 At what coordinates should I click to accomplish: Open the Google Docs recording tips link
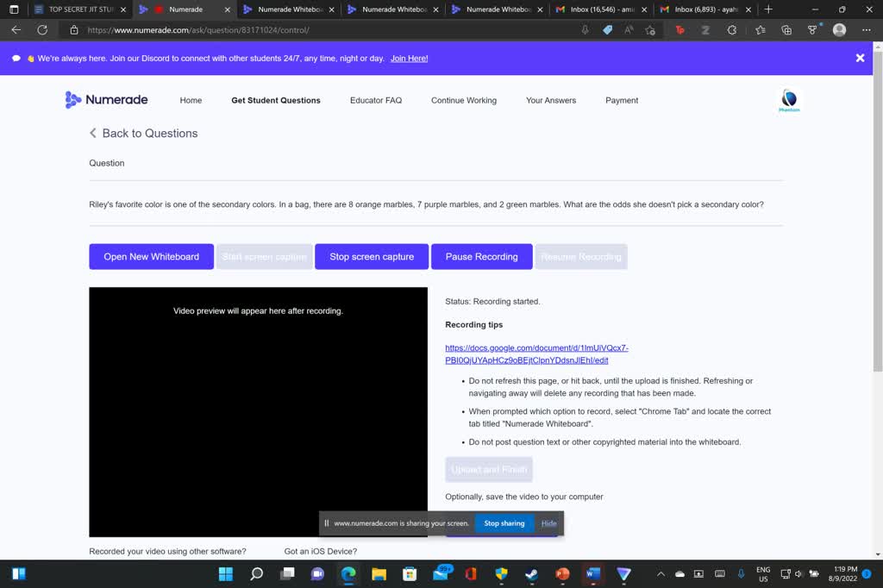536,354
